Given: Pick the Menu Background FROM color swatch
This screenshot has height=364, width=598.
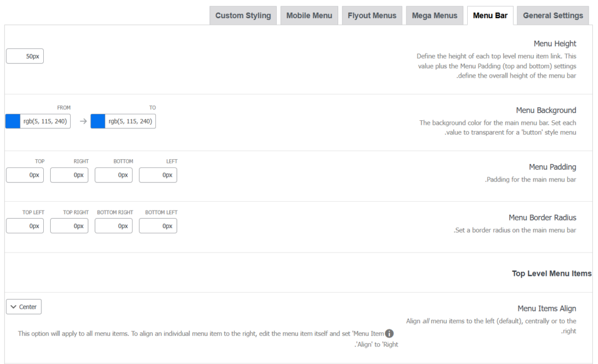Looking at the screenshot, I should [x=13, y=121].
